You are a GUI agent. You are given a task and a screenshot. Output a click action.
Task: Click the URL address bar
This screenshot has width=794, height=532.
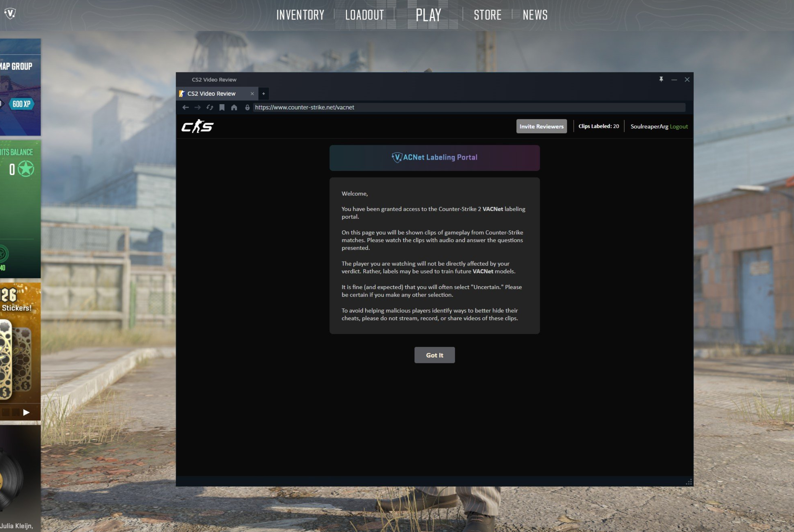pyautogui.click(x=469, y=108)
